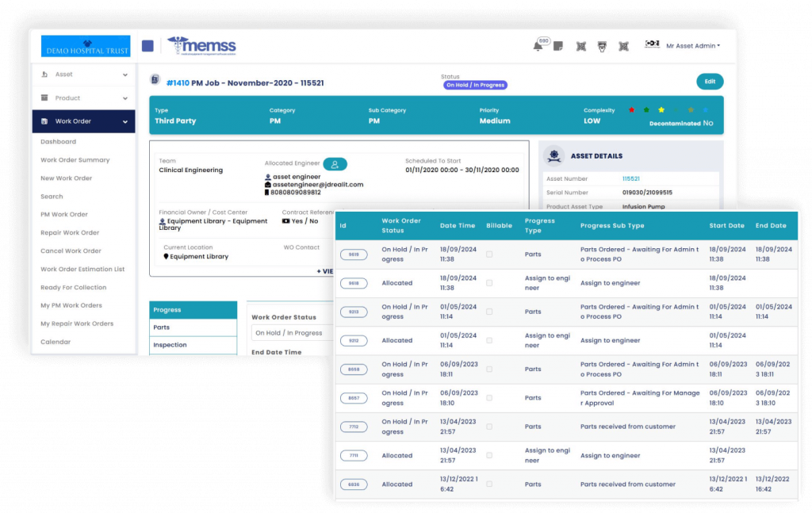The height and width of the screenshot is (513, 812).
Task: Open Repair Work Order in sidebar
Action: (x=70, y=233)
